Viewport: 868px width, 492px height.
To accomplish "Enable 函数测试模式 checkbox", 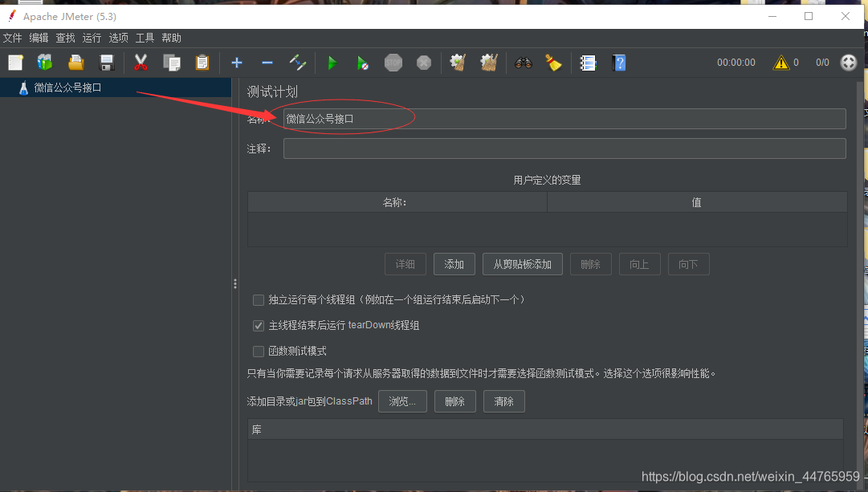I will (259, 352).
